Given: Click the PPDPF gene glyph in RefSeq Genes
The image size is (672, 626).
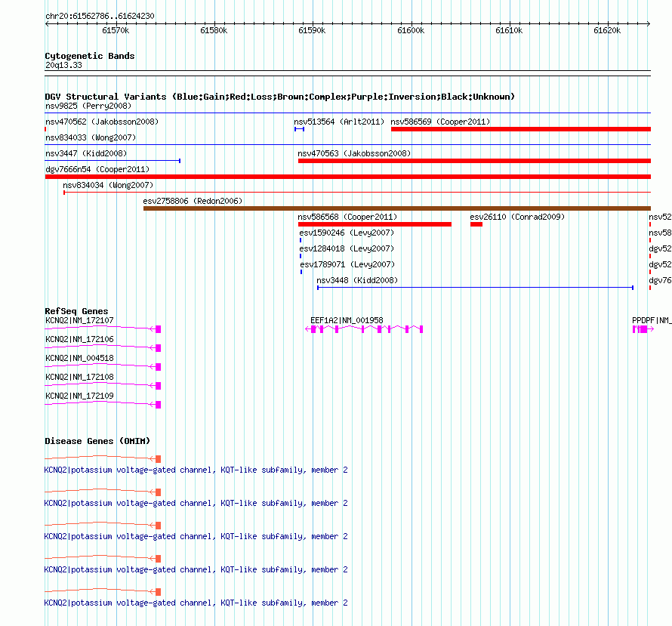Looking at the screenshot, I should click(643, 329).
